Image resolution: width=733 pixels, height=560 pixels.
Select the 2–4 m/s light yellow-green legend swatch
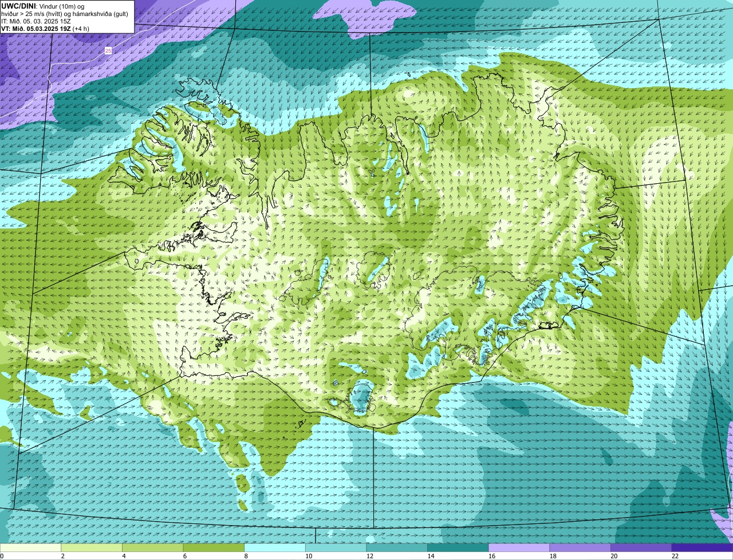92,547
